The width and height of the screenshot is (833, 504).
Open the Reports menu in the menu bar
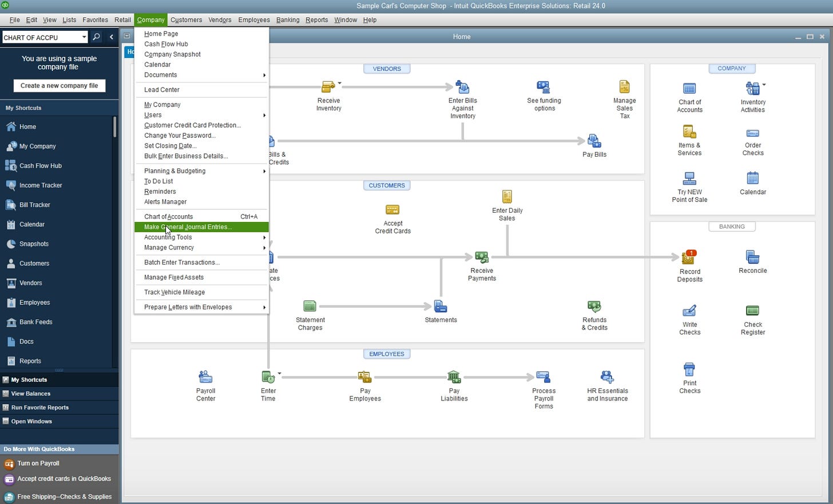(316, 20)
